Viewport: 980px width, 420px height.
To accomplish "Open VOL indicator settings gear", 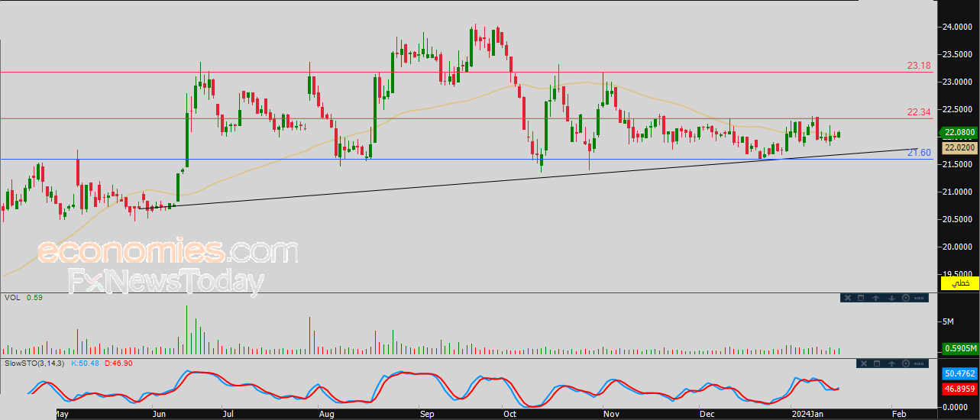I will (x=906, y=298).
